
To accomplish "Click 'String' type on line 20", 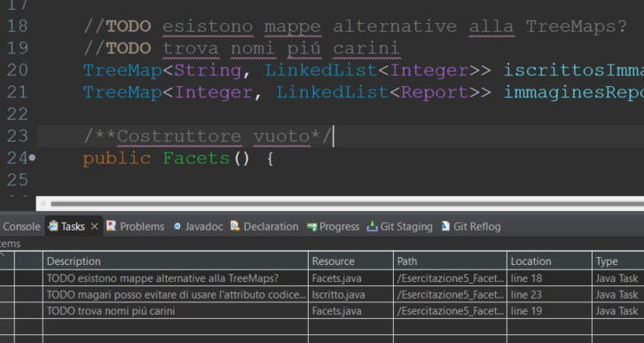I will [x=208, y=71].
